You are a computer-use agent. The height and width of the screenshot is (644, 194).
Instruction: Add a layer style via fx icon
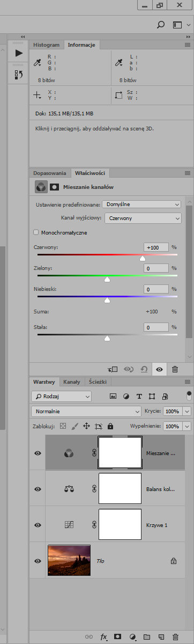104,637
